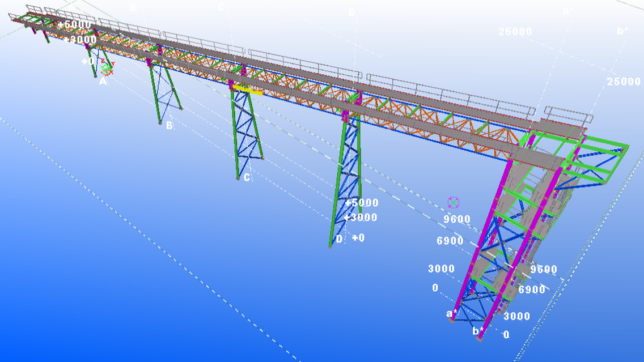The width and height of the screenshot is (644, 362).
Task: Click grid label C at the third tower base
Action: (247, 177)
